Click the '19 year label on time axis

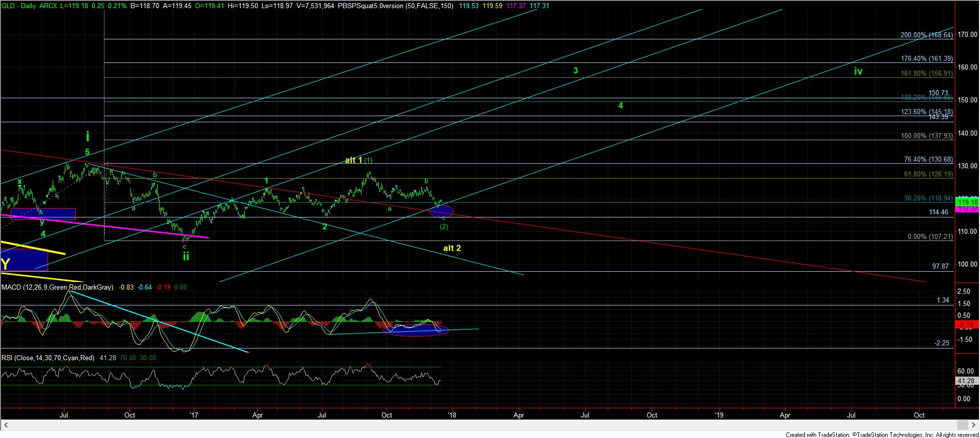click(719, 415)
